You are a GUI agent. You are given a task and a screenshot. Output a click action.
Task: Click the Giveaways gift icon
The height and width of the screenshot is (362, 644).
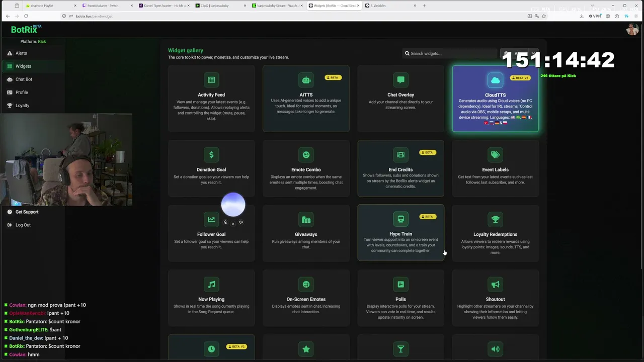[x=306, y=220]
